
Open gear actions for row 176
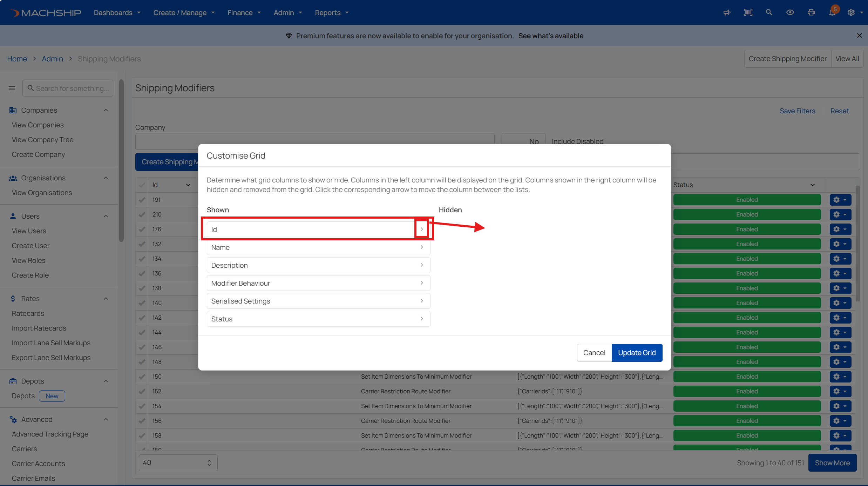click(x=840, y=229)
